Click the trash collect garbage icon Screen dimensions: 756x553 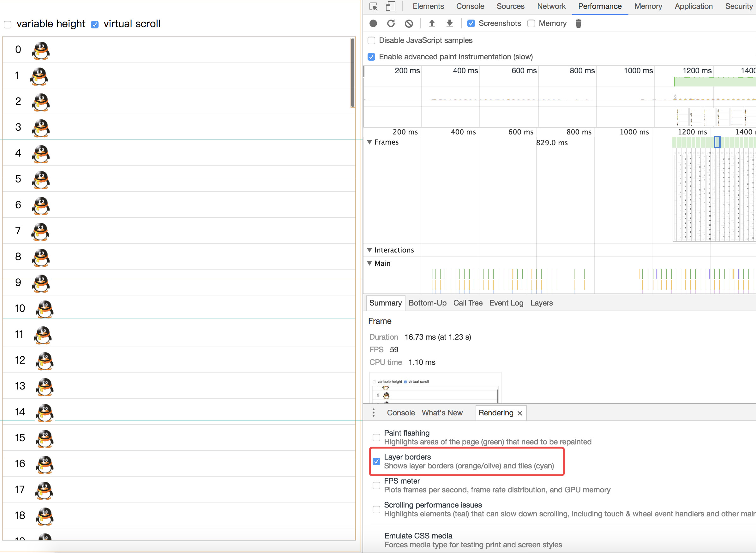click(x=578, y=23)
